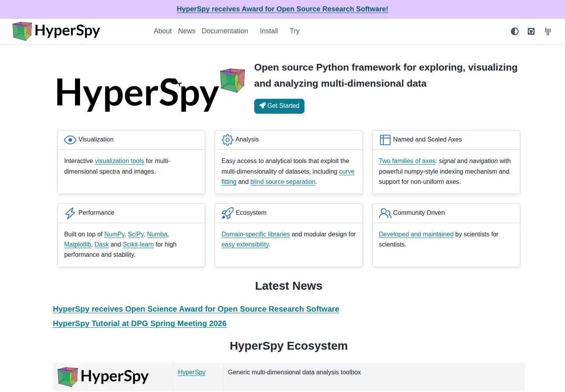Open the GitHub repository icon in the navbar

531,31
